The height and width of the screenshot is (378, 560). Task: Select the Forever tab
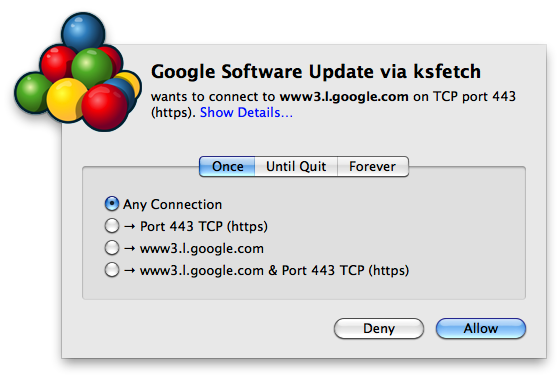click(x=372, y=166)
